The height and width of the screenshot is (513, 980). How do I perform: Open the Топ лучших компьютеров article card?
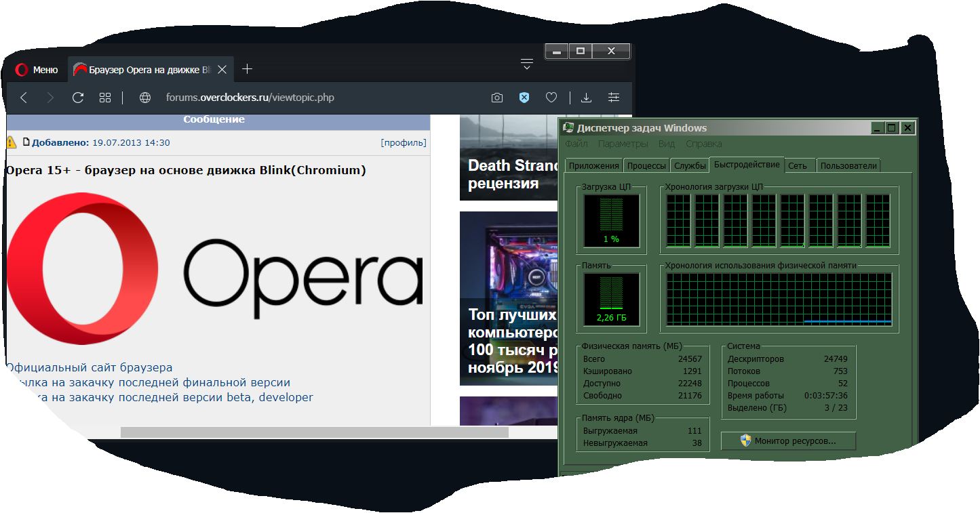pyautogui.click(x=510, y=298)
